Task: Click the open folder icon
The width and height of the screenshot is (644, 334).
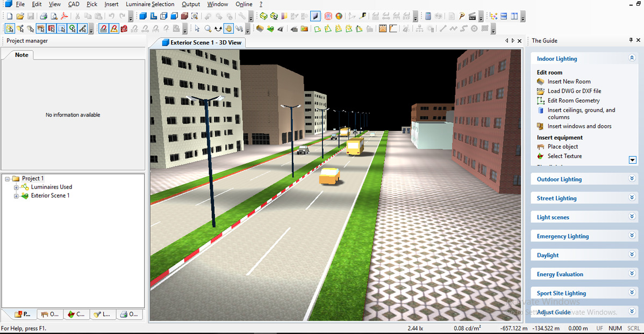Action: tap(20, 17)
